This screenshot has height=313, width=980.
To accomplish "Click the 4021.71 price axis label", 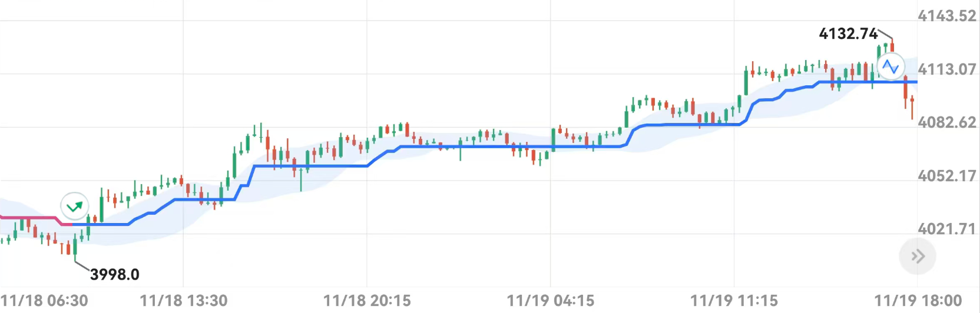I will pyautogui.click(x=947, y=229).
